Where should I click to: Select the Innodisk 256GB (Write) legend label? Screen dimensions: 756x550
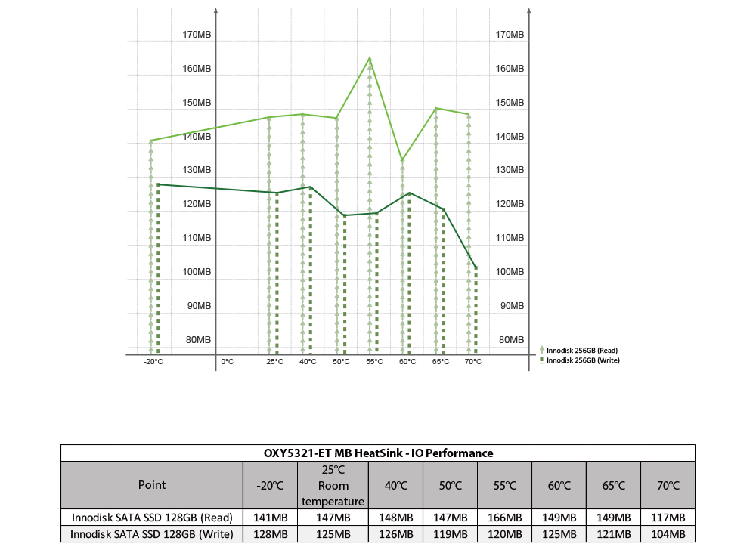tap(583, 360)
